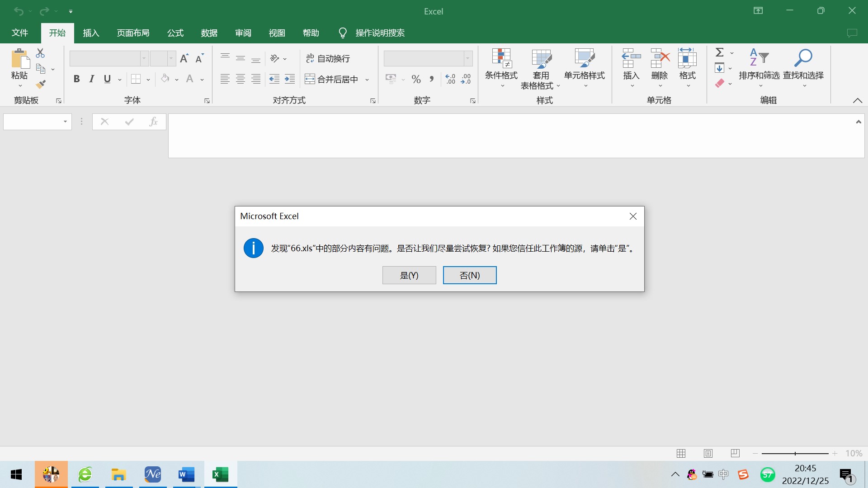
Task: Open the Borders icon
Action: coord(136,79)
